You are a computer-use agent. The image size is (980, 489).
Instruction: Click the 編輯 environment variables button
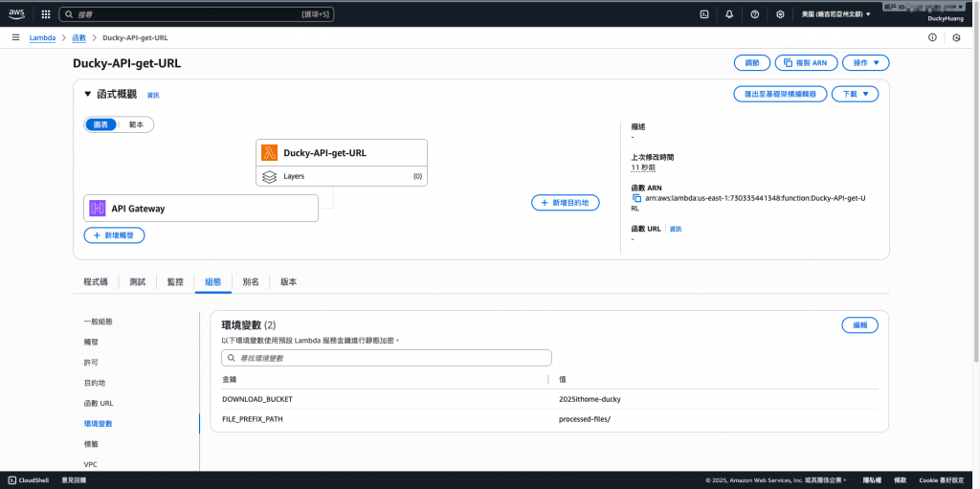[x=859, y=325]
